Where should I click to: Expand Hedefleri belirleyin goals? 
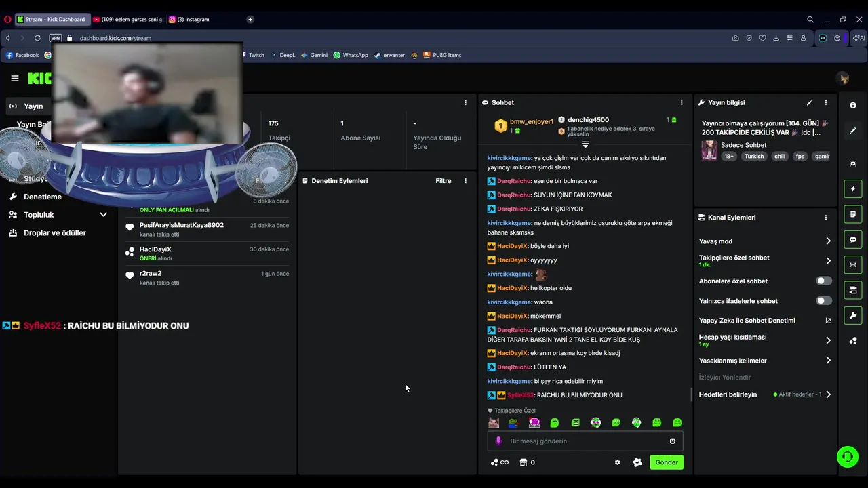765,394
